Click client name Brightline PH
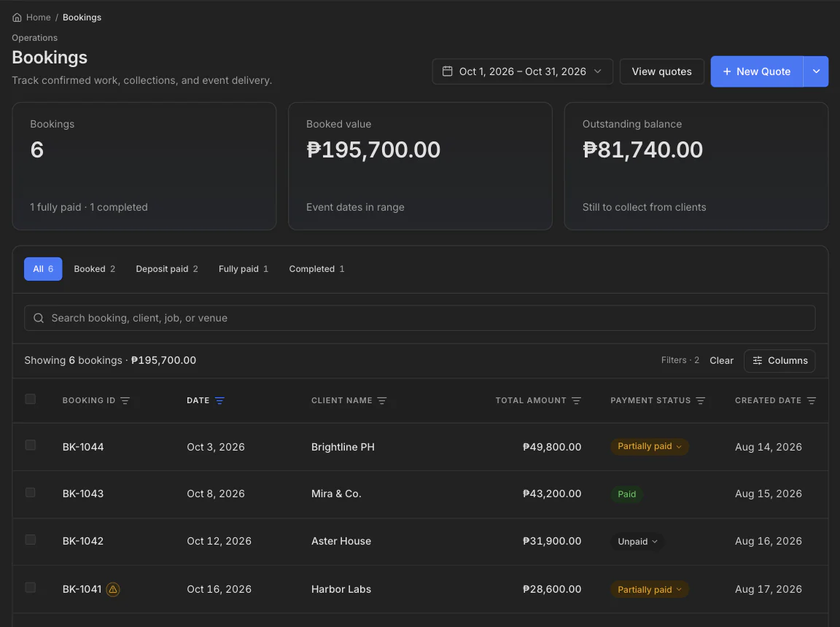The height and width of the screenshot is (627, 840). pyautogui.click(x=343, y=447)
